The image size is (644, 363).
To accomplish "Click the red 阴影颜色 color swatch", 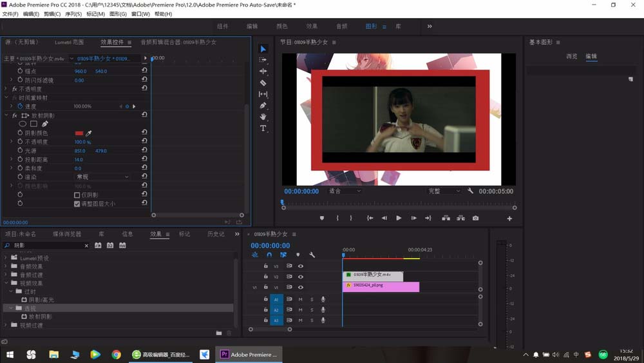I will (79, 133).
